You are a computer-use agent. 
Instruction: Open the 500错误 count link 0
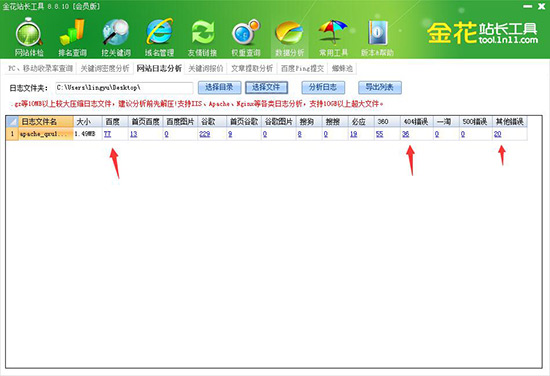[x=463, y=134]
